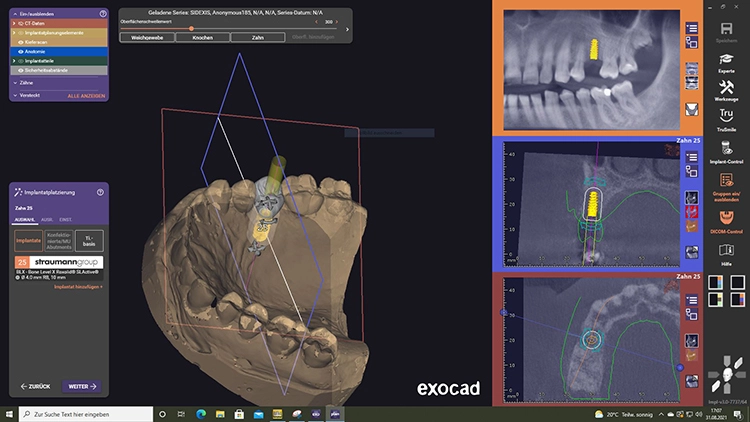The image size is (750, 422).
Task: Click the jaw arch icon in panoramic view
Action: tap(692, 110)
